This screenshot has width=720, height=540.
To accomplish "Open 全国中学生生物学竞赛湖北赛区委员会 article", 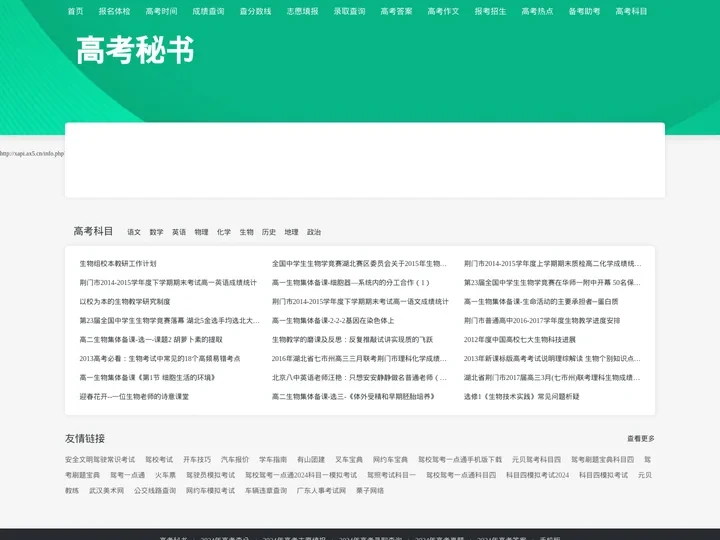I will (359, 264).
